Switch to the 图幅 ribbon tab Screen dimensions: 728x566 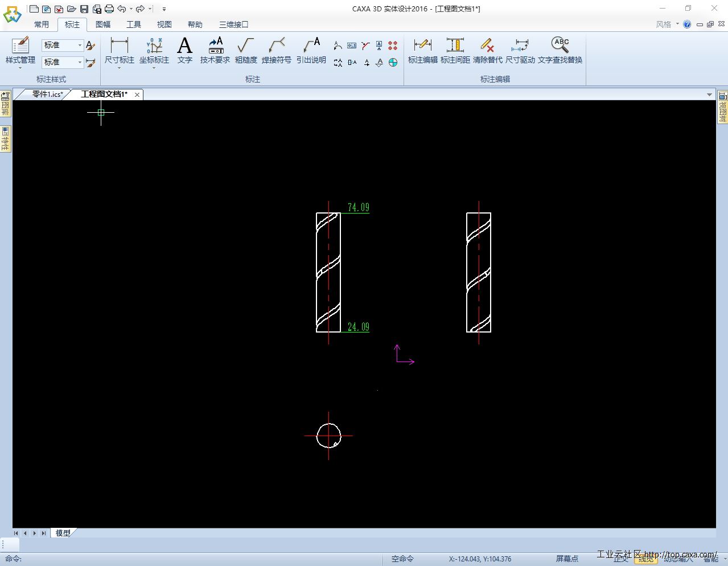click(x=103, y=24)
